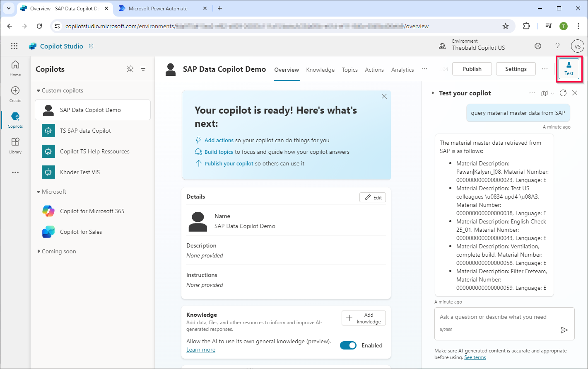588x369 pixels.
Task: Click the Copilot Studio logo icon
Action: (x=33, y=46)
